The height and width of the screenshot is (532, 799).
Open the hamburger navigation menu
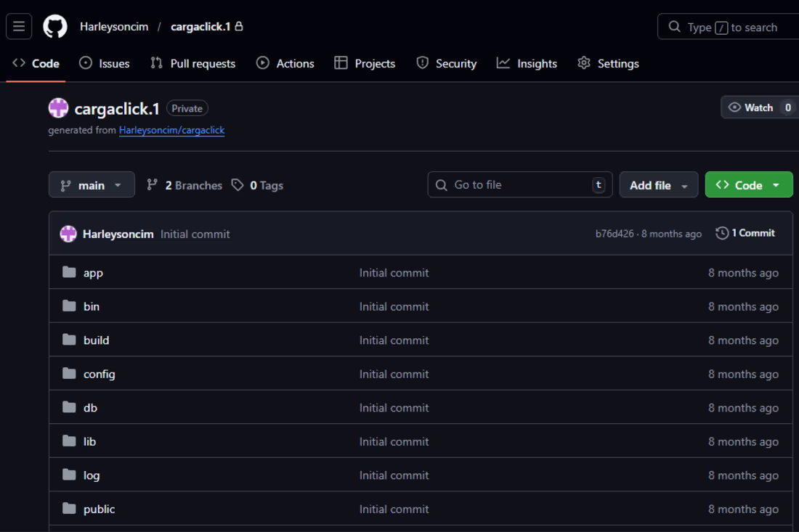[x=19, y=26]
